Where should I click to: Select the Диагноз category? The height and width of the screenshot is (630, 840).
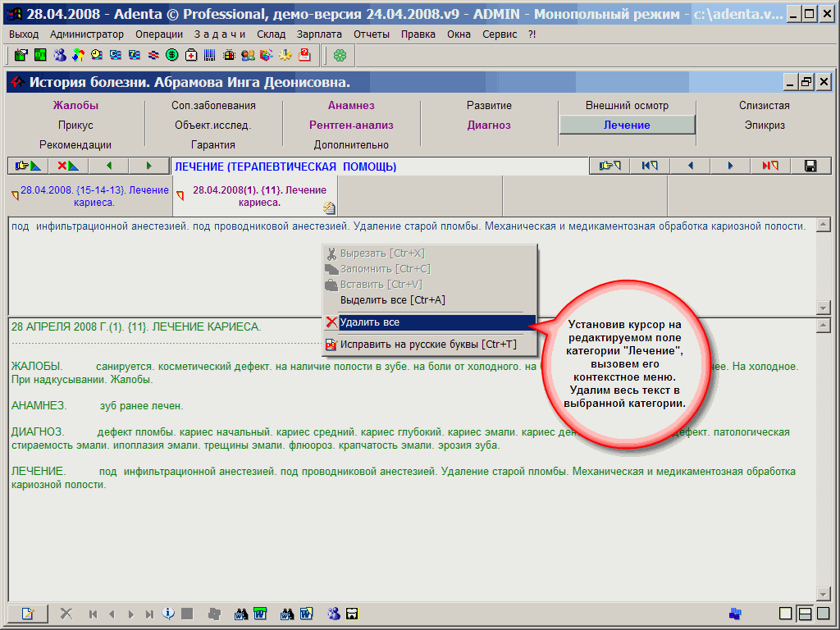coord(489,126)
